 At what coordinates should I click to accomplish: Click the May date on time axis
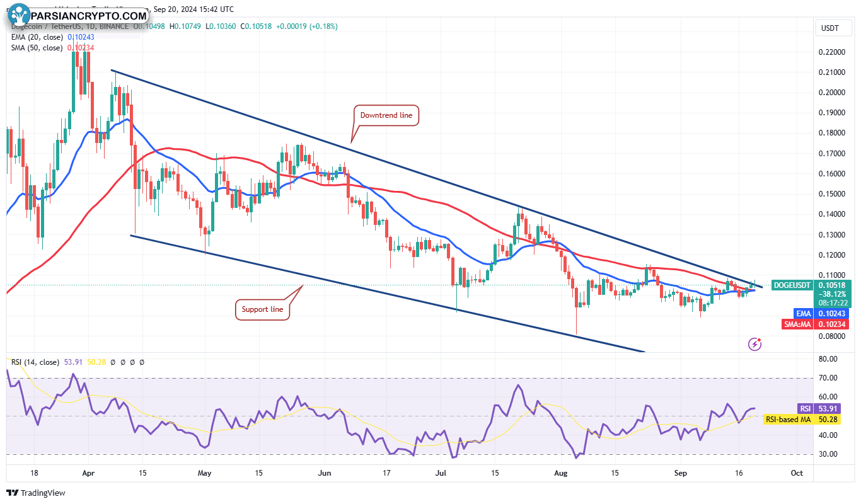pyautogui.click(x=204, y=473)
